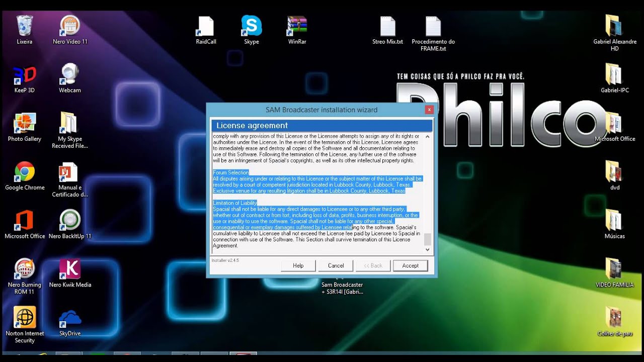
Task: Select the KeeP 3D icon
Action: tap(24, 78)
